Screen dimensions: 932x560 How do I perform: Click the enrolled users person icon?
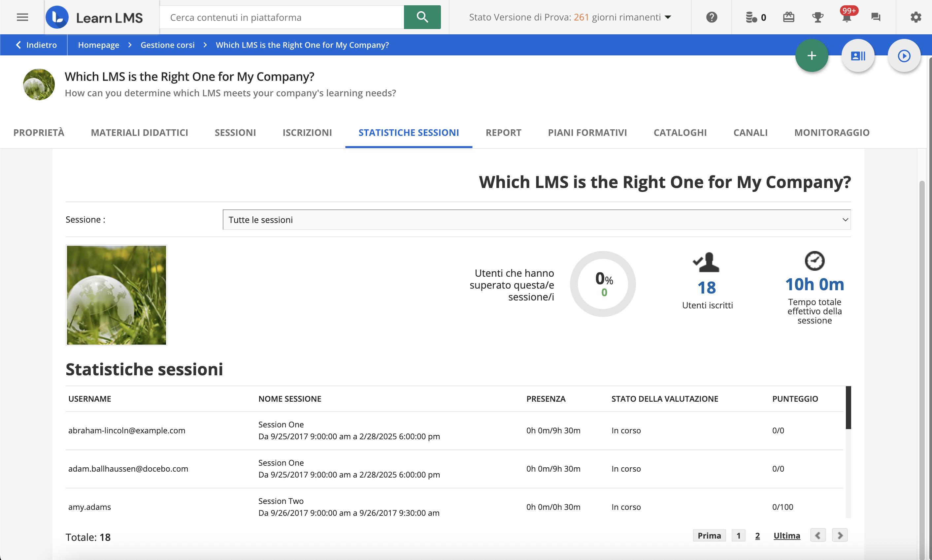click(x=706, y=262)
